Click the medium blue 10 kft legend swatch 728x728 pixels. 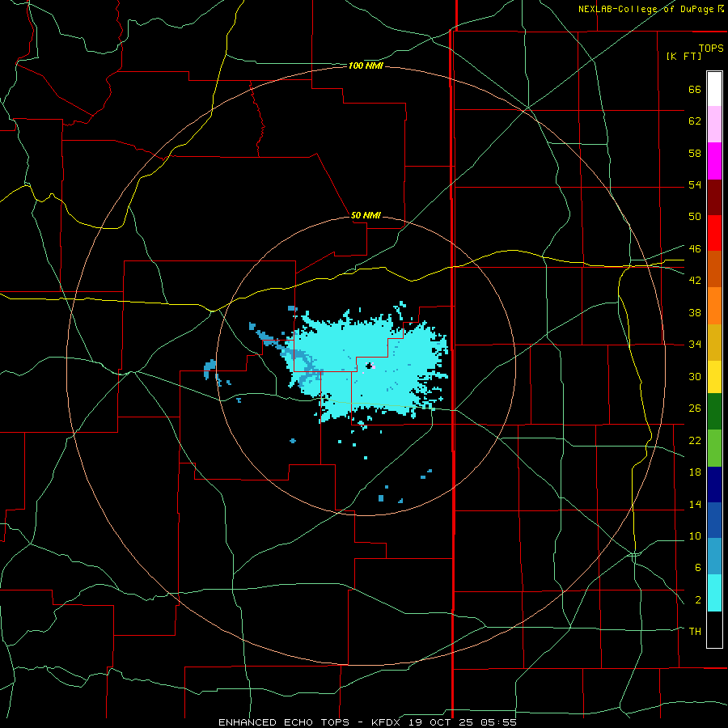coord(714,520)
